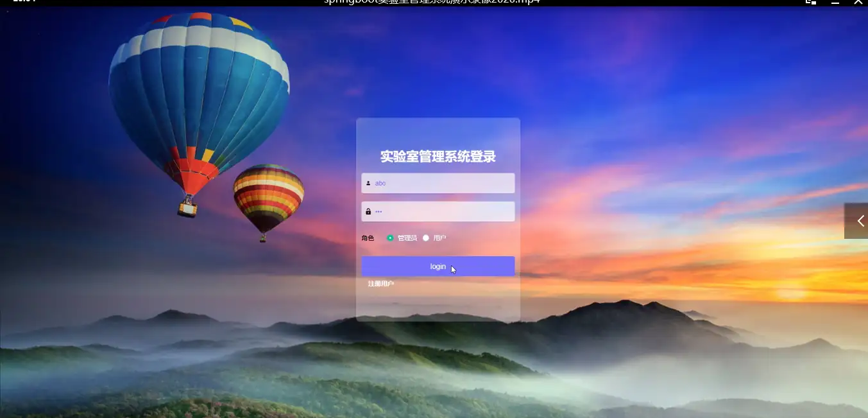Click the username field containing abo
868x418 pixels.
coord(438,183)
